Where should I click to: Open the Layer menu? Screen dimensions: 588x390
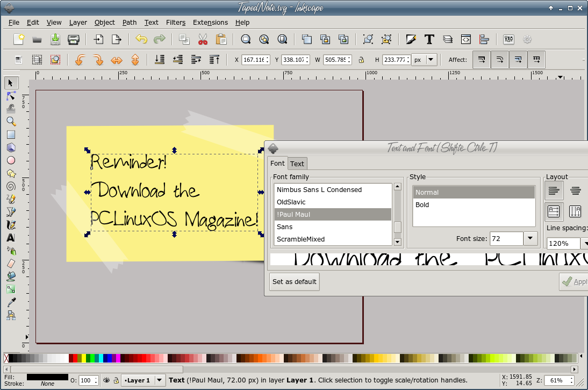click(78, 23)
